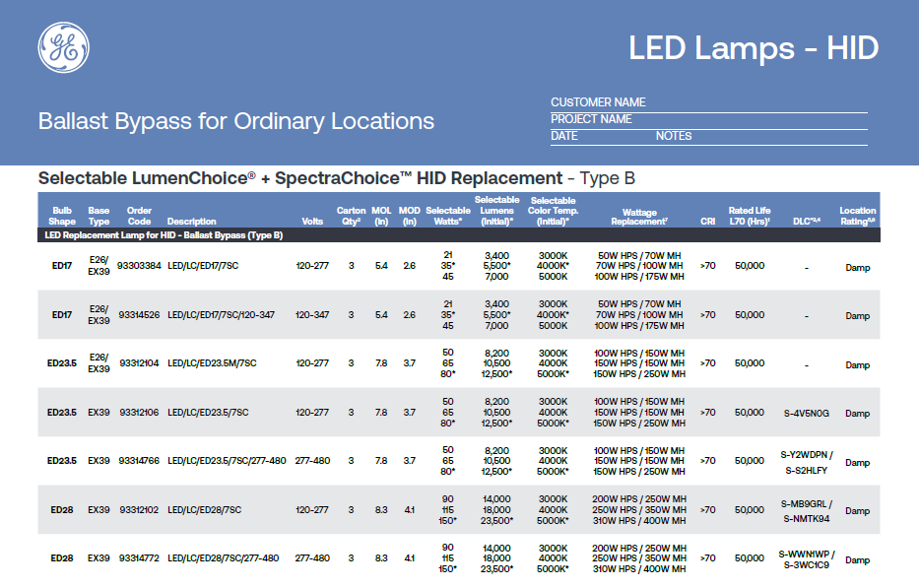Select order code 93314766
This screenshot has height=588, width=919.
pyautogui.click(x=139, y=461)
